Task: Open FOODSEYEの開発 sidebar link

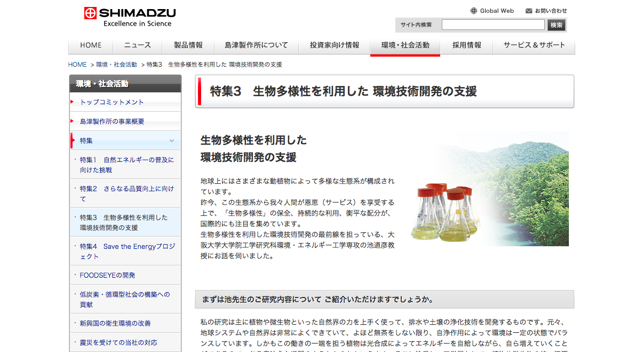Action: pos(107,275)
